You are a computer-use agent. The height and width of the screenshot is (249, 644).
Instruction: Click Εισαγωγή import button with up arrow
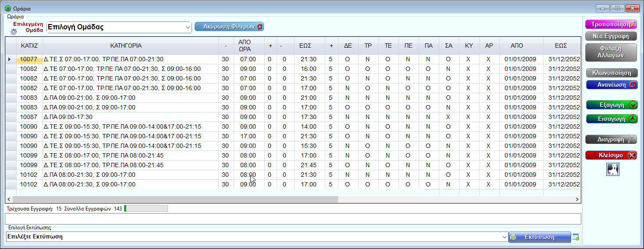click(x=611, y=119)
